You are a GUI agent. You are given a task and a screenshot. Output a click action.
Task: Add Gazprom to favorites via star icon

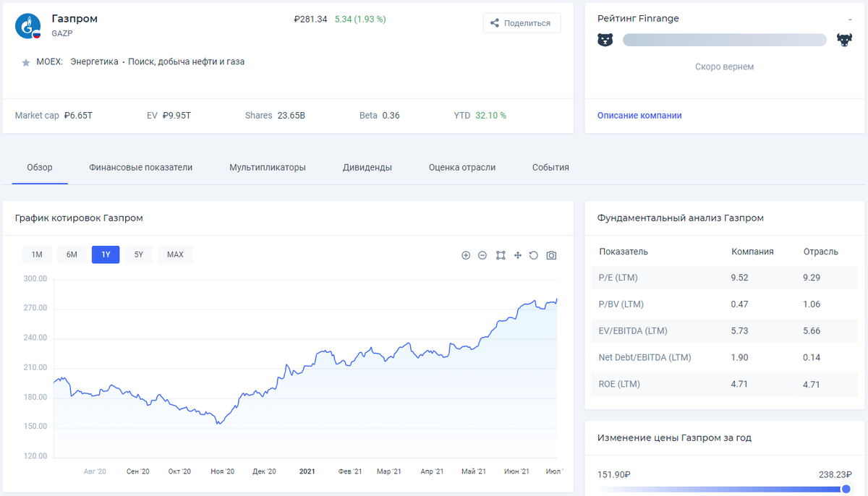pyautogui.click(x=26, y=62)
